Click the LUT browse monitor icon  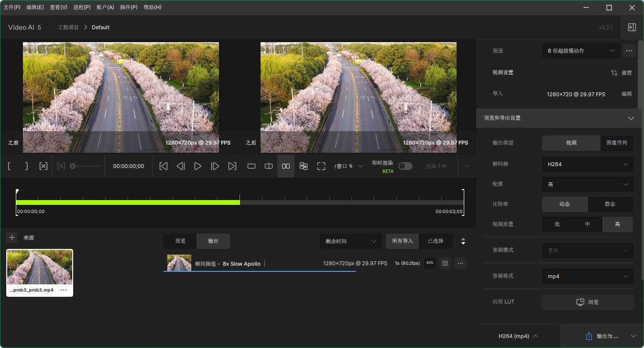(580, 302)
